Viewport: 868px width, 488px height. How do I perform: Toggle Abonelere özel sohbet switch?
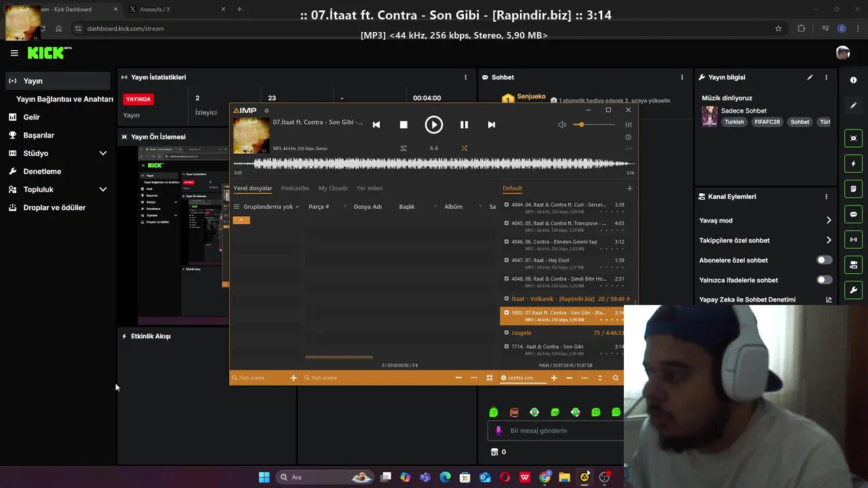coord(825,260)
